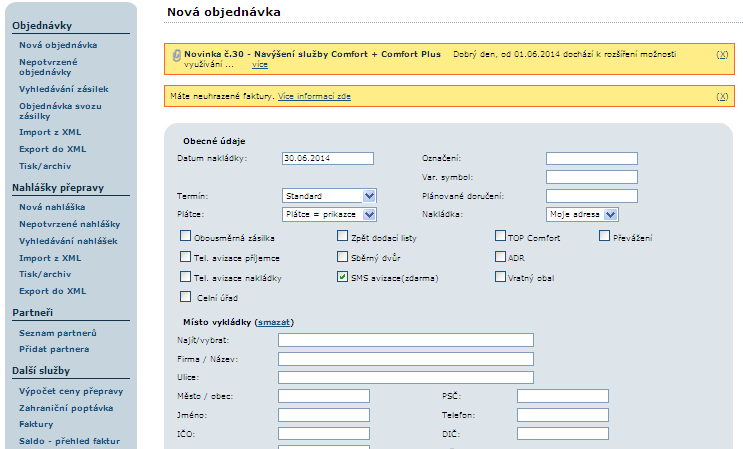Click the Město / obec field

coord(324,396)
